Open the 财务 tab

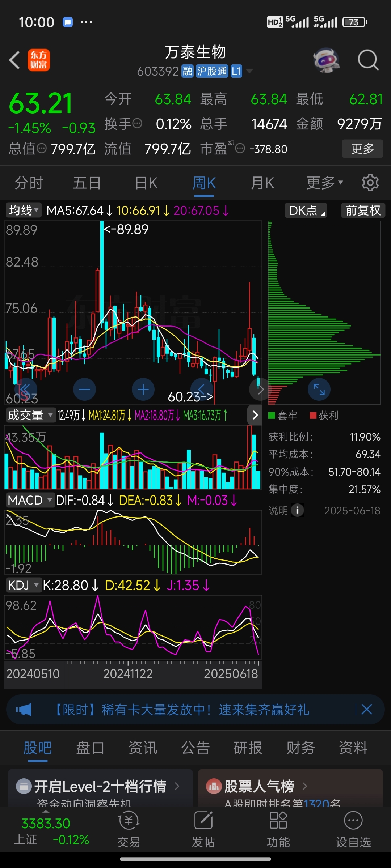(301, 748)
